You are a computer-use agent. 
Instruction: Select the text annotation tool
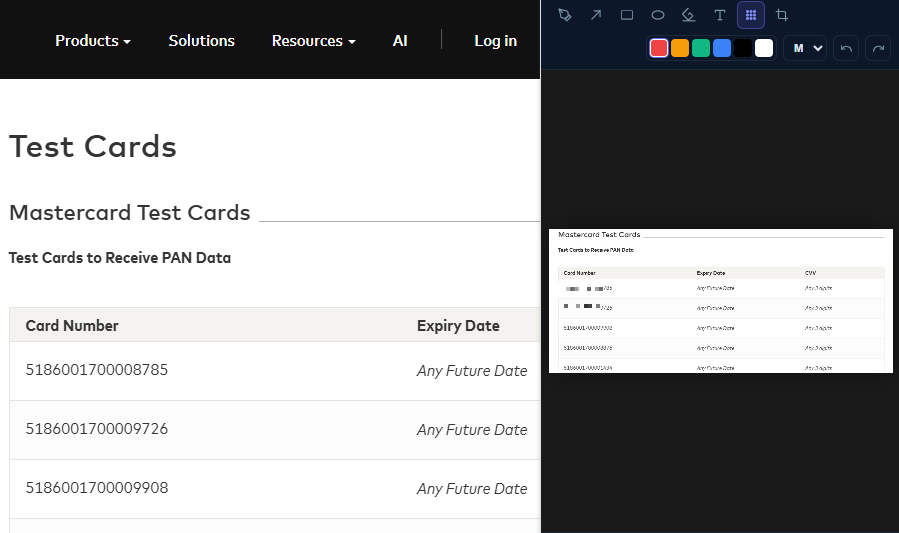(x=720, y=15)
